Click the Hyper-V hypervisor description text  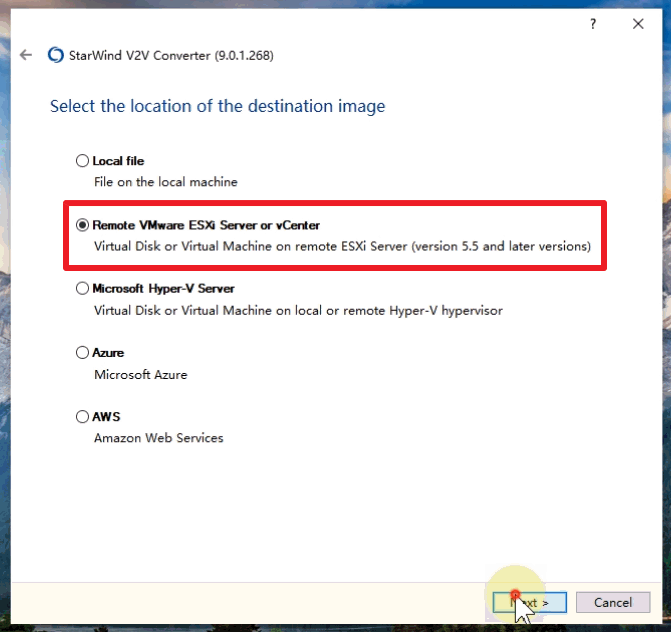[298, 310]
